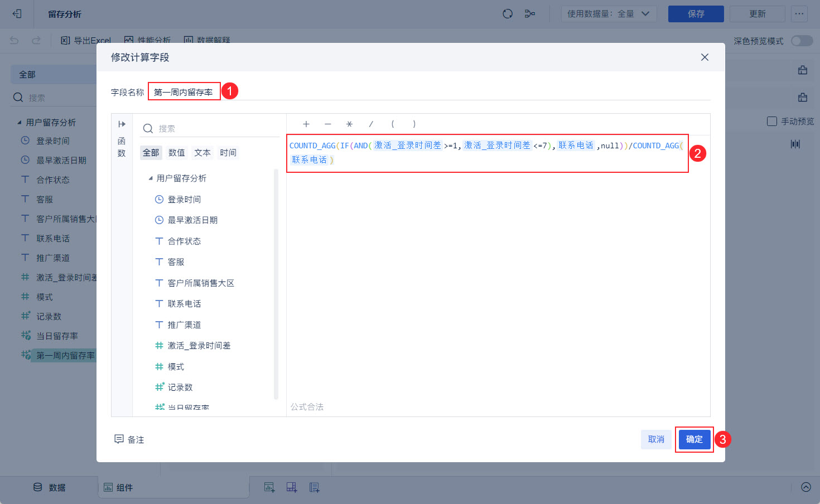Viewport: 820px width, 504px height.
Task: Select the 文本 filter tab
Action: coord(202,153)
